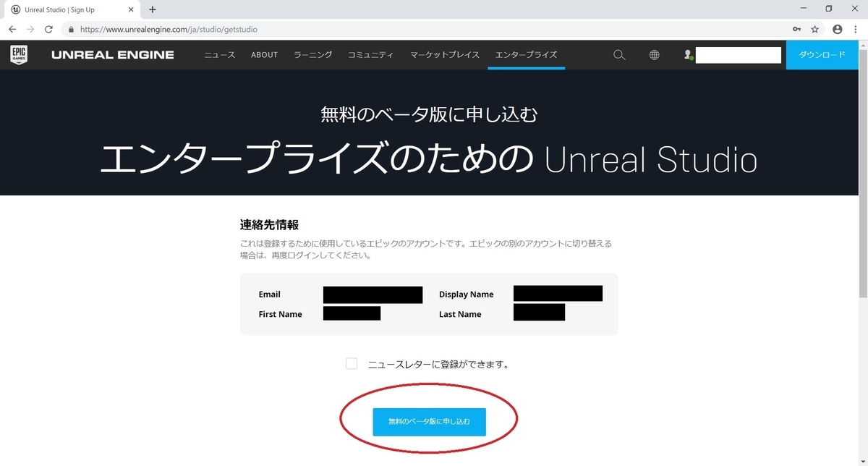Select the Unreal Studio Sign Up tab
This screenshot has width=868, height=466.
(72, 10)
